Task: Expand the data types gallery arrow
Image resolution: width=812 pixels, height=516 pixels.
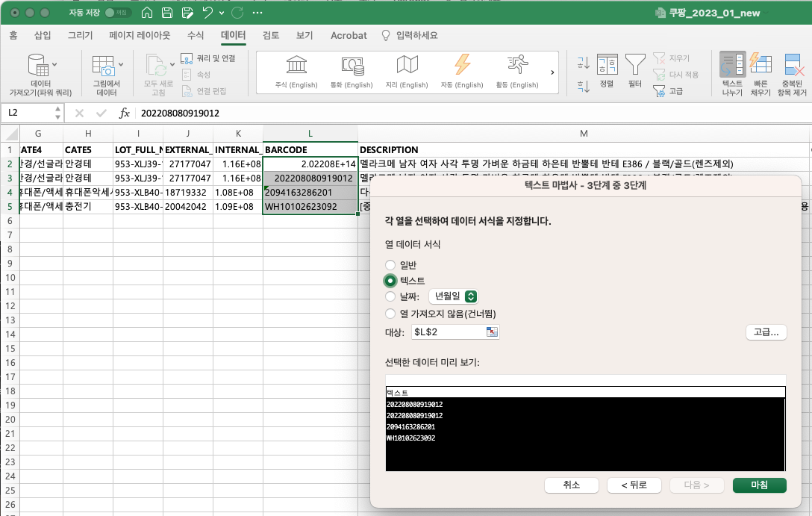Action: tap(552, 72)
